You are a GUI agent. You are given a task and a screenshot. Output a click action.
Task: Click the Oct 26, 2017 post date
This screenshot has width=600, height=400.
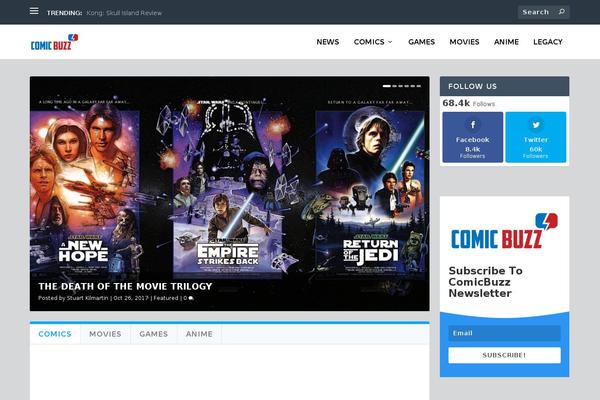point(130,298)
